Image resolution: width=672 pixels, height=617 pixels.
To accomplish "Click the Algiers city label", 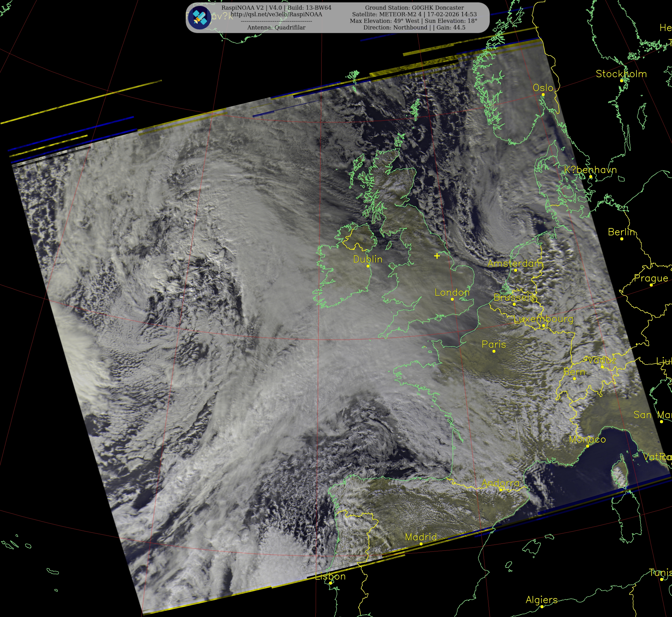I will coord(541,600).
